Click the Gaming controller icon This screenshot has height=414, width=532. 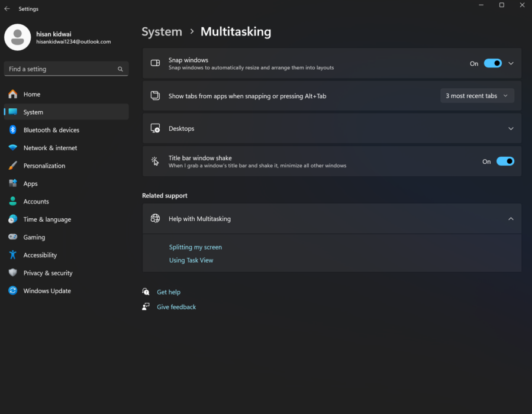click(13, 237)
